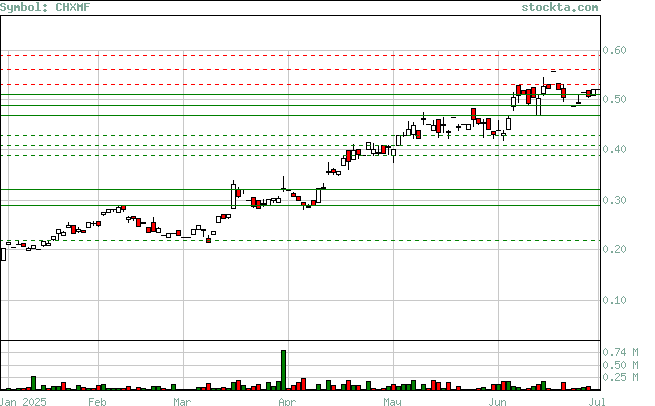
Task: Click the 'Symbol: CHXMF' label
Action: click(x=45, y=7)
